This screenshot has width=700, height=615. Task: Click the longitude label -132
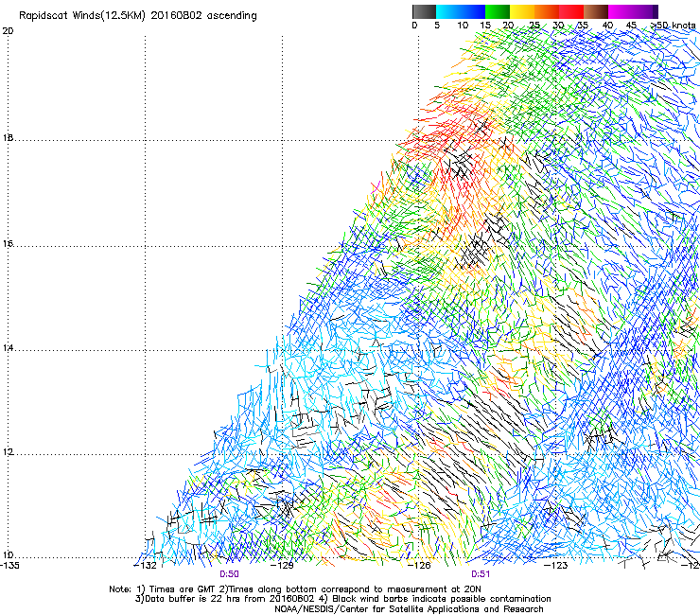[x=146, y=566]
